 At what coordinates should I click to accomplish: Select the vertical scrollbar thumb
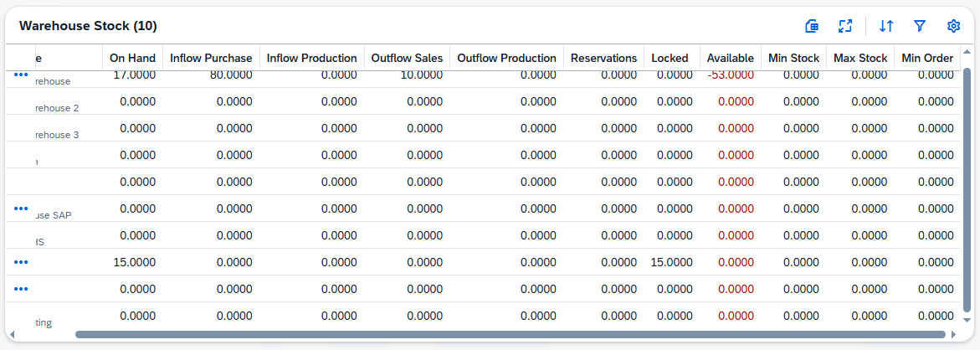(x=967, y=190)
